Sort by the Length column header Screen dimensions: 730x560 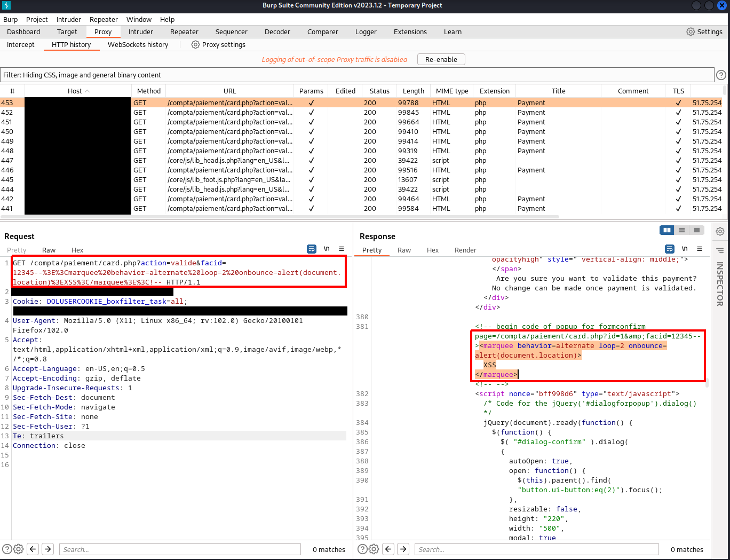pos(414,91)
